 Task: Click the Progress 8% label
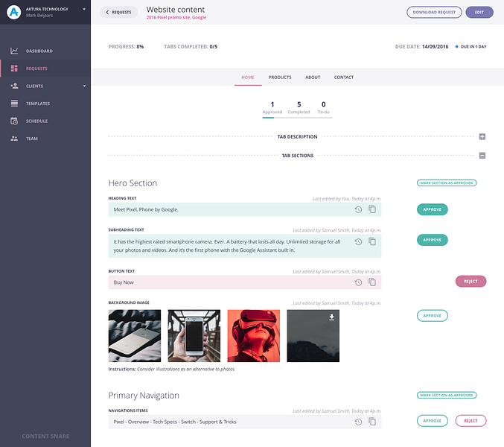126,47
